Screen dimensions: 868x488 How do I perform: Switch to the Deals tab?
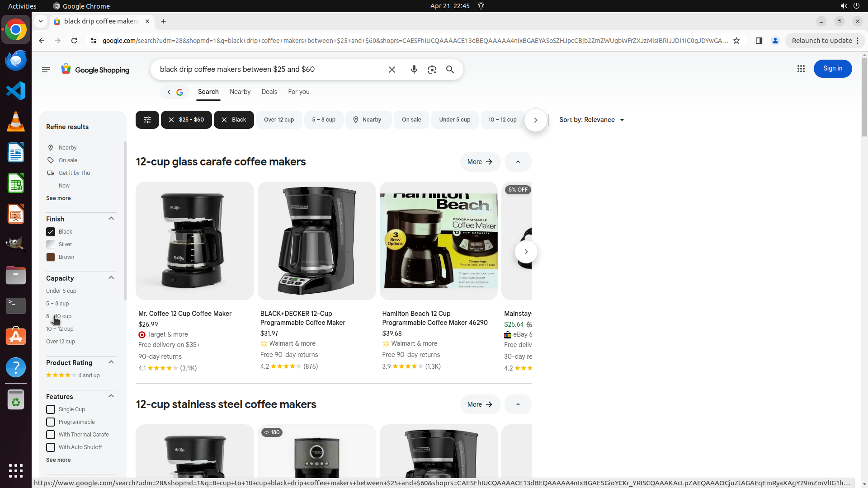click(269, 92)
